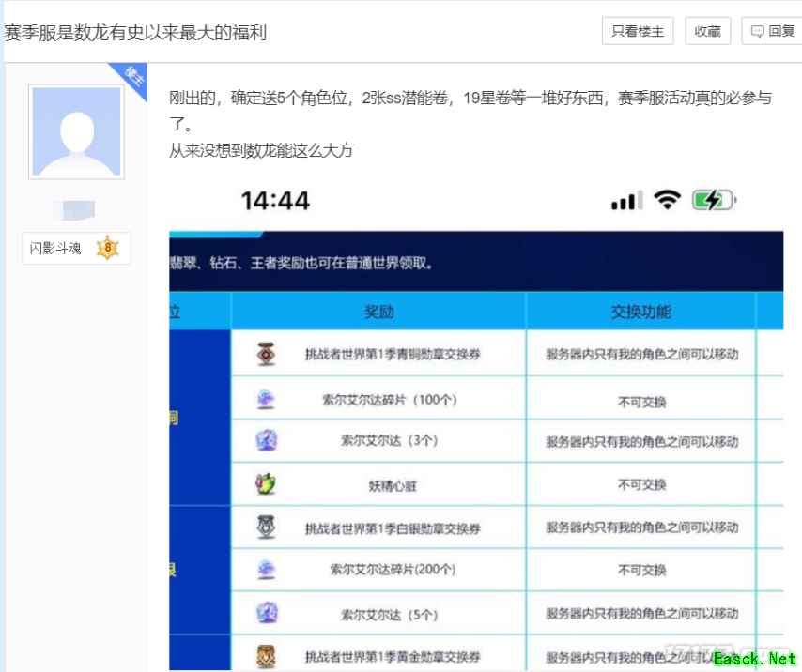802x672 pixels.
Task: Click the 索尔艾尔达碎片(200个) item icon
Action: click(267, 569)
